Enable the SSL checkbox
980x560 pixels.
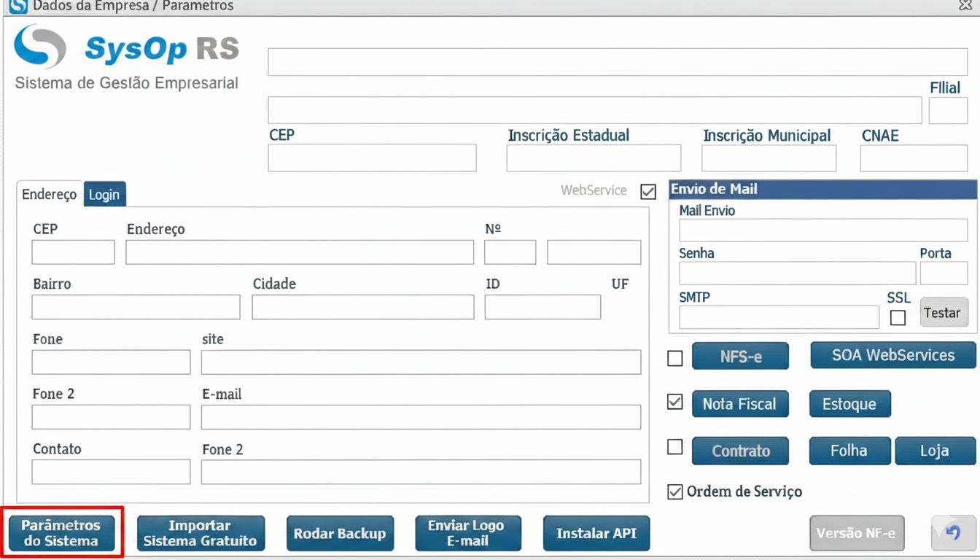(x=898, y=318)
